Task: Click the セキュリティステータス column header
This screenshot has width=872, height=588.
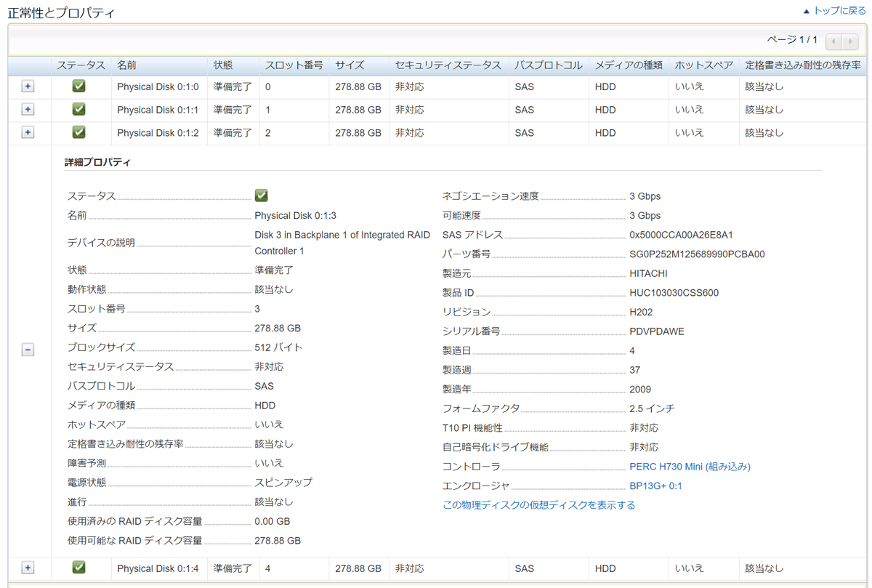Action: (x=448, y=65)
